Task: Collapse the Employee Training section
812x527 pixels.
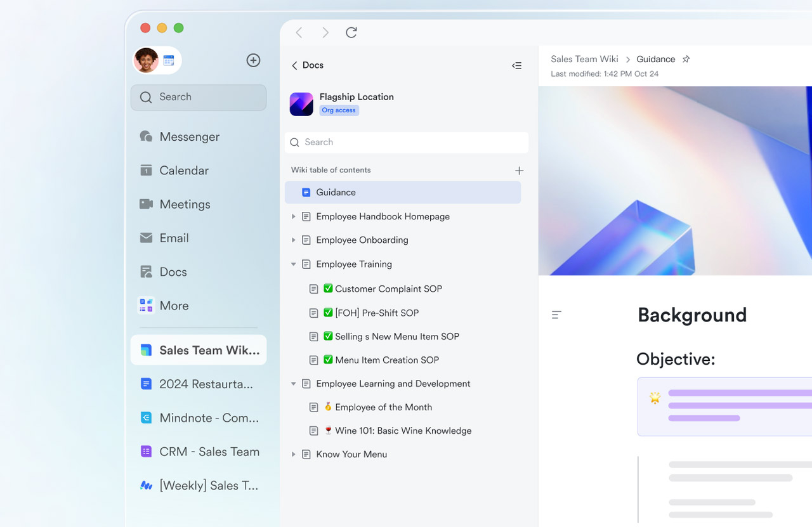Action: point(293,264)
